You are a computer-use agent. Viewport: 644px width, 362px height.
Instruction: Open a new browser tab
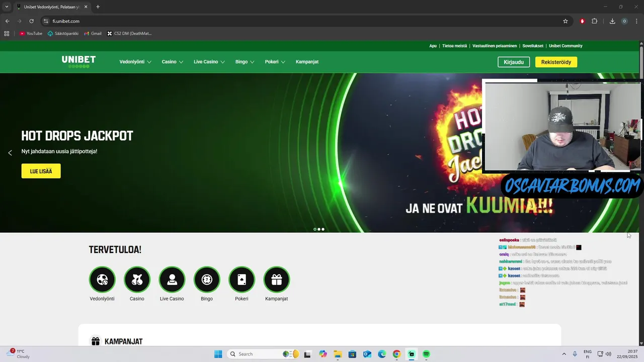point(98,7)
